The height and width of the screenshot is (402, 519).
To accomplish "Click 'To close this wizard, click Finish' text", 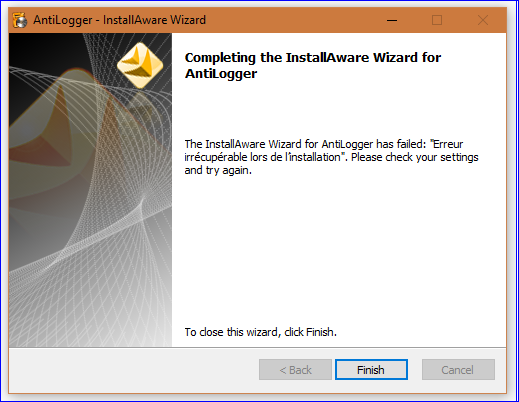I will pyautogui.click(x=261, y=332).
